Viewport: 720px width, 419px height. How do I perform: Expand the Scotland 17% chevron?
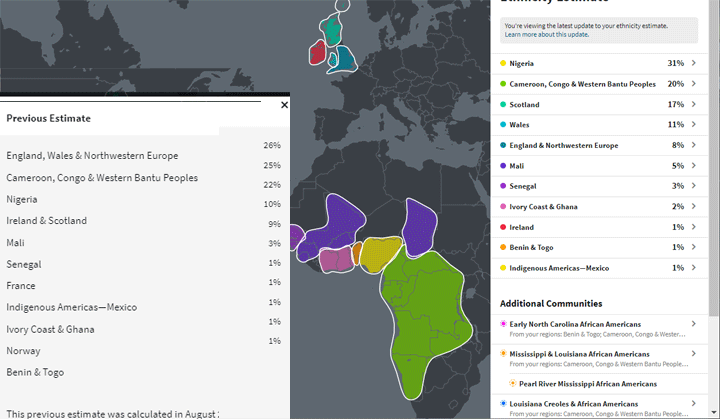(x=693, y=104)
